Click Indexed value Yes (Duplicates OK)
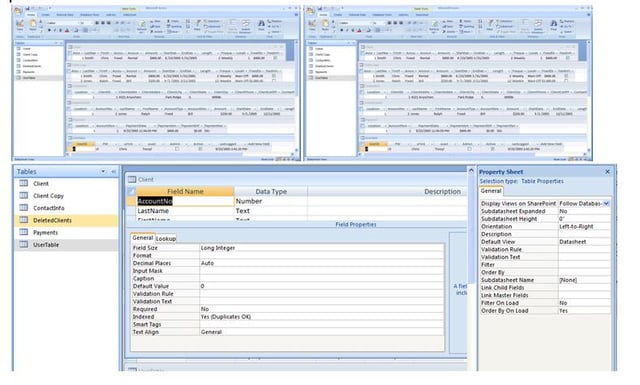 tap(321, 317)
